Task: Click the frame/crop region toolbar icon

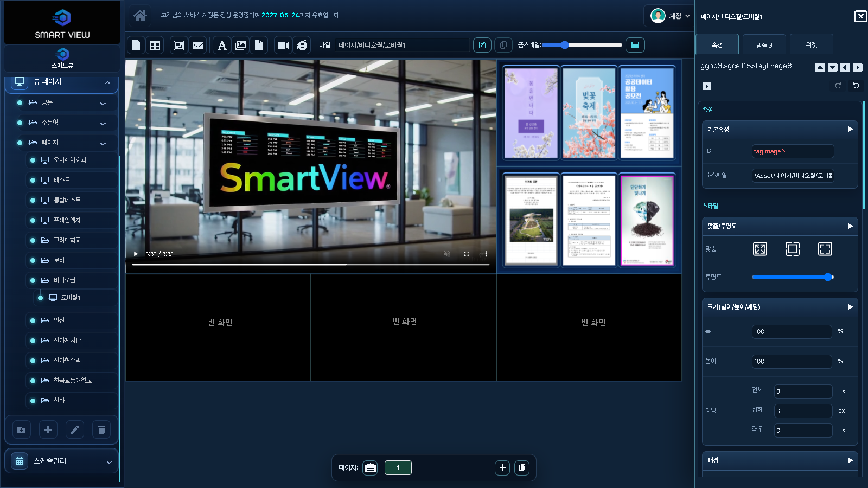Action: click(x=179, y=45)
